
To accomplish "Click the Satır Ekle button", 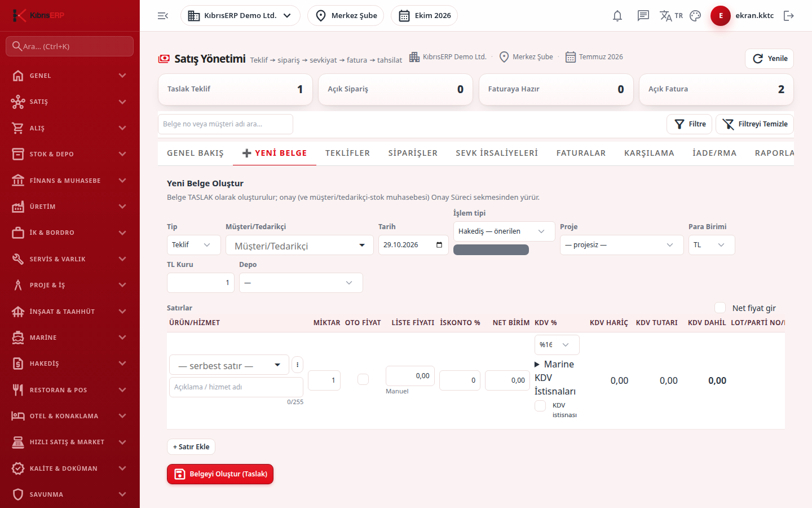I will (x=191, y=447).
